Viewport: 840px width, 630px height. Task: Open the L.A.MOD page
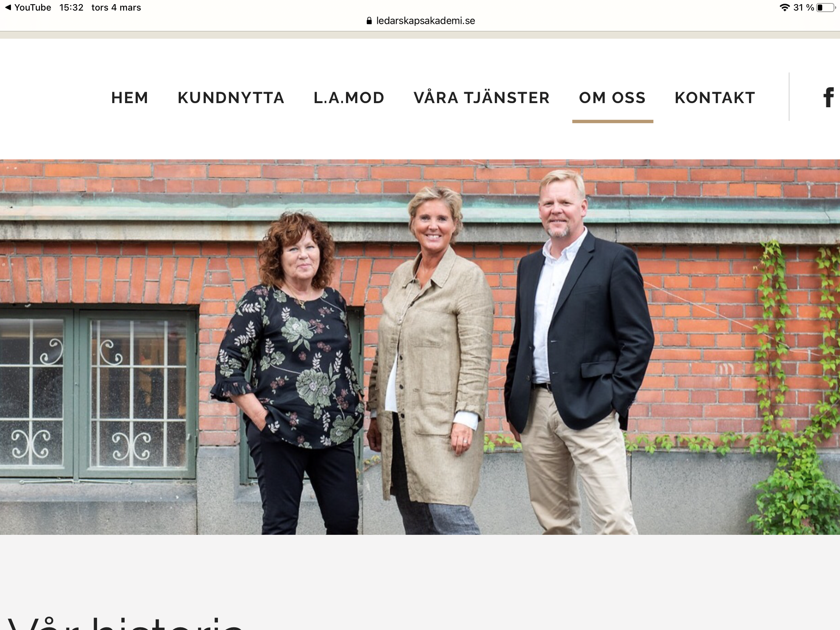[349, 97]
